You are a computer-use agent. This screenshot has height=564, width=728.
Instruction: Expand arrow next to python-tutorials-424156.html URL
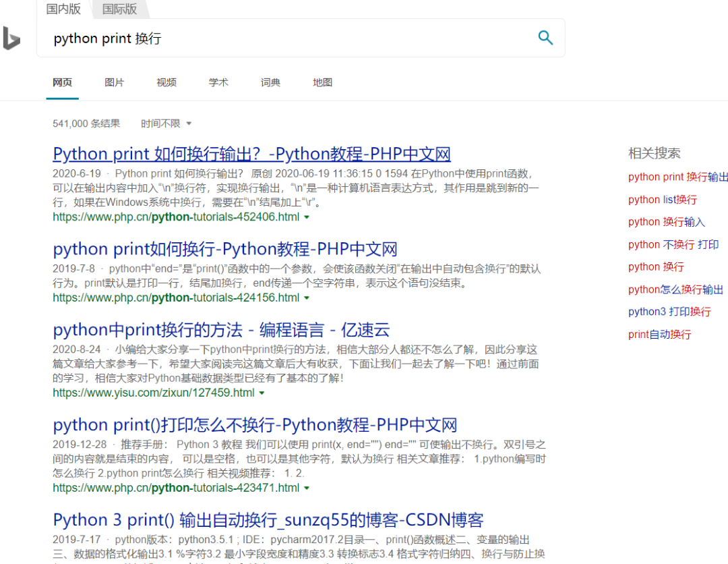coord(307,298)
